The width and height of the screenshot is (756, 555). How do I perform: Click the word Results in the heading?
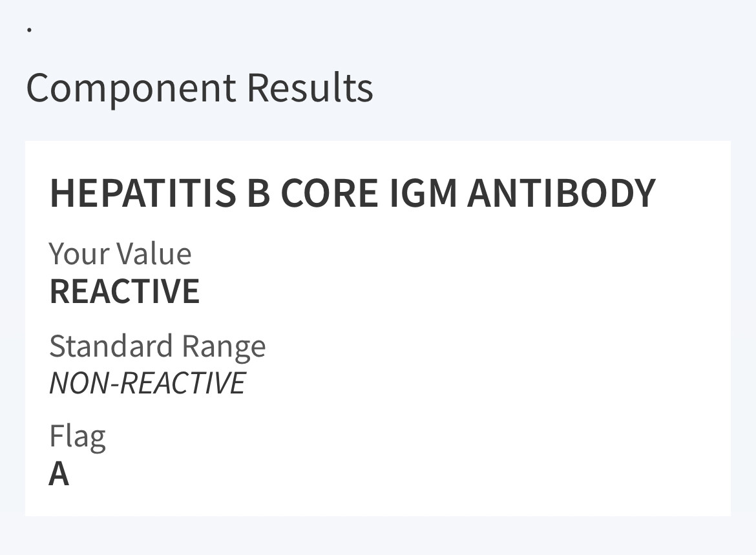click(x=310, y=88)
